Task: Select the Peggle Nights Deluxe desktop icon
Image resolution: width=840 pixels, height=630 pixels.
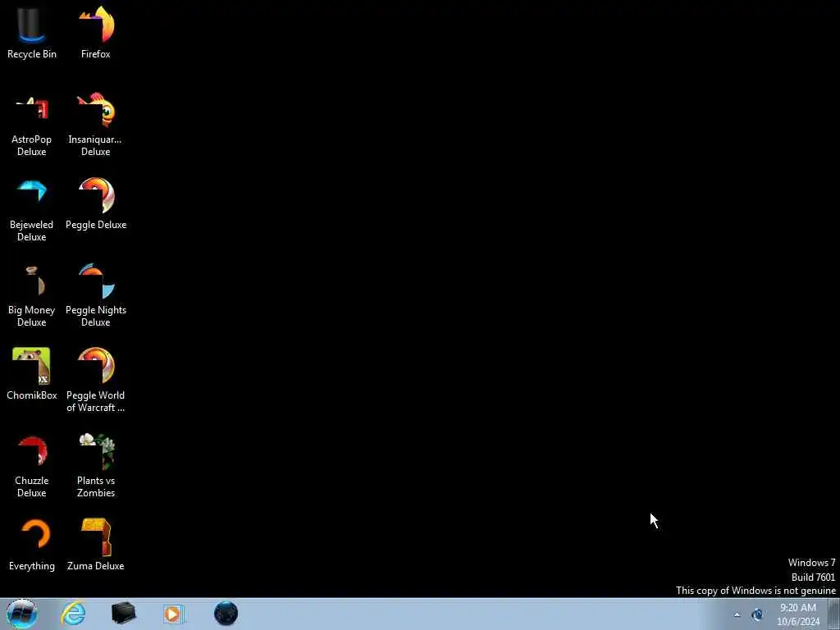Action: pos(96,294)
